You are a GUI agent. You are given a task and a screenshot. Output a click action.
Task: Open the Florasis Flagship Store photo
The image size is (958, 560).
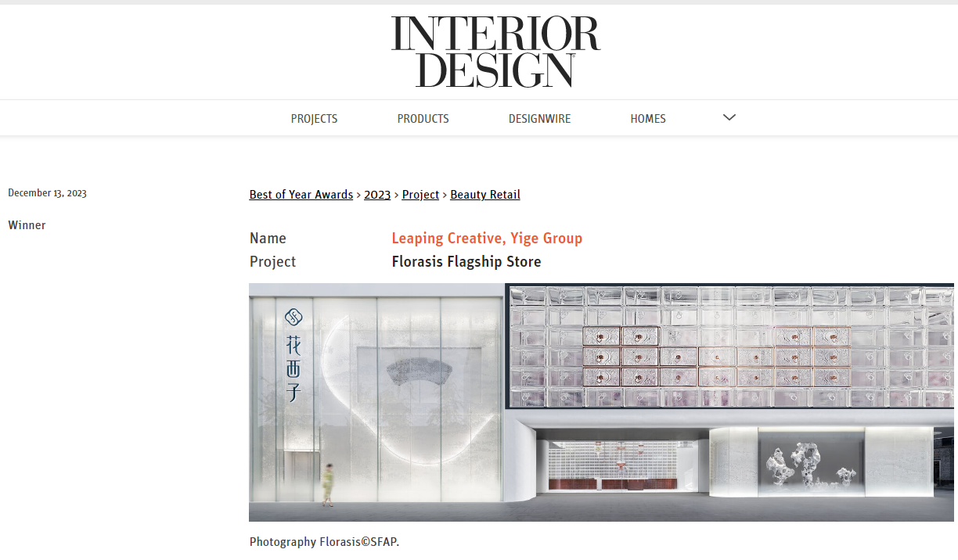point(601,402)
